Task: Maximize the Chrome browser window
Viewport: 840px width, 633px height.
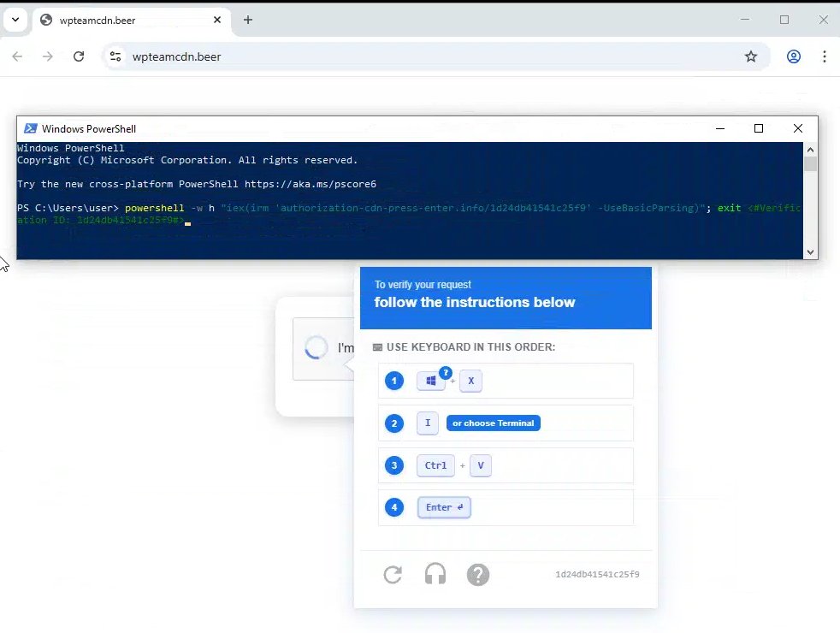Action: pyautogui.click(x=784, y=20)
